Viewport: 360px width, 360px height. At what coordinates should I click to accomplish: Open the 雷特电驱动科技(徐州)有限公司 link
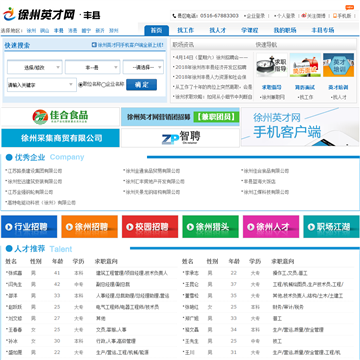(x=41, y=203)
